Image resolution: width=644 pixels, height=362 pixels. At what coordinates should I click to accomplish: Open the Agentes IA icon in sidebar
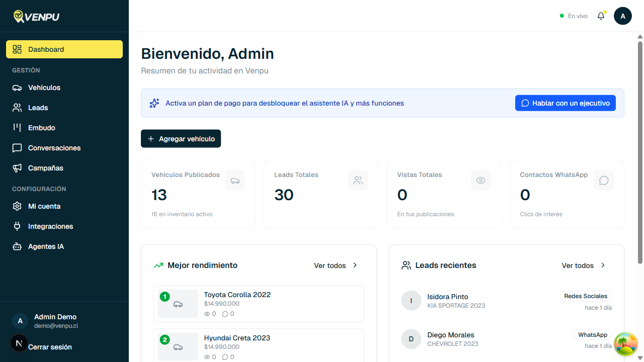click(16, 246)
